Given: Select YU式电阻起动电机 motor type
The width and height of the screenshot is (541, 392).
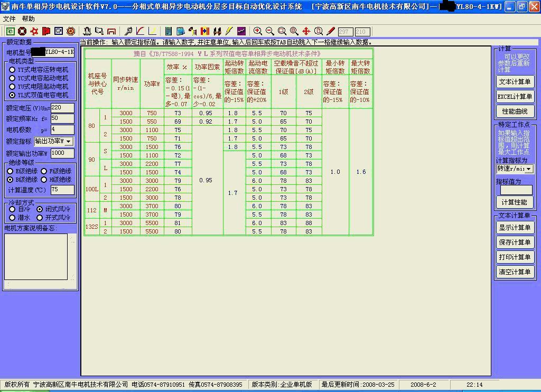Looking at the screenshot, I should 39,87.
